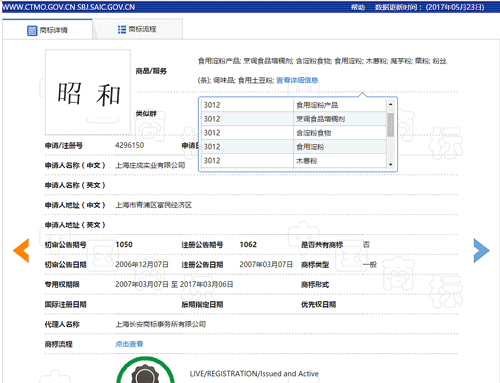The height and width of the screenshot is (383, 500).
Task: Select popup row 烹调食品增稠剂
Action: (x=294, y=119)
